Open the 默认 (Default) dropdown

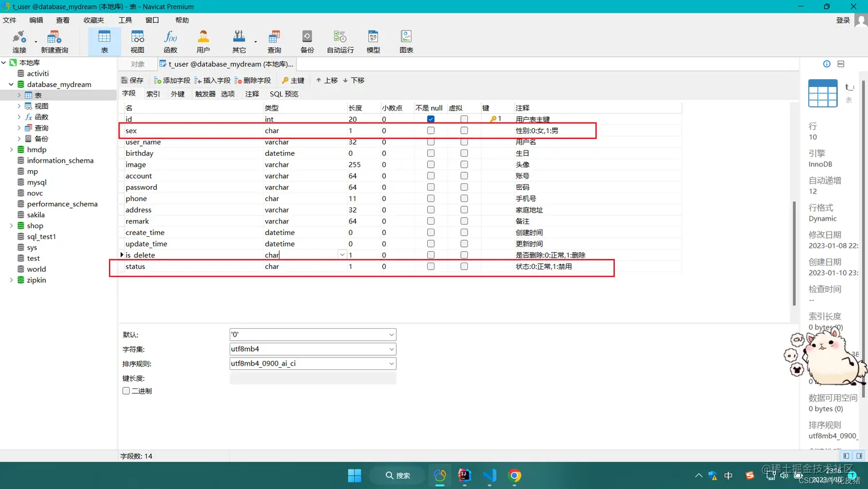(392, 334)
